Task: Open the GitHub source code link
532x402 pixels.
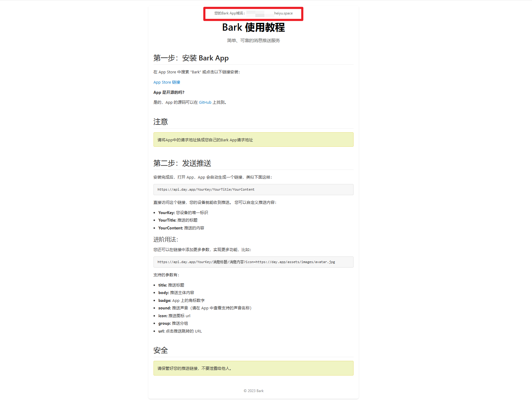Action: (205, 103)
